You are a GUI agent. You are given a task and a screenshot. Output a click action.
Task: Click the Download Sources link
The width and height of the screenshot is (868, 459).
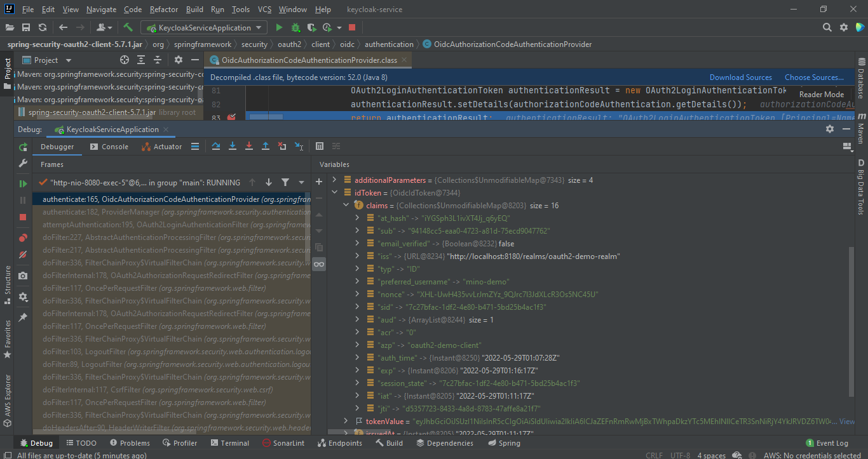(741, 77)
